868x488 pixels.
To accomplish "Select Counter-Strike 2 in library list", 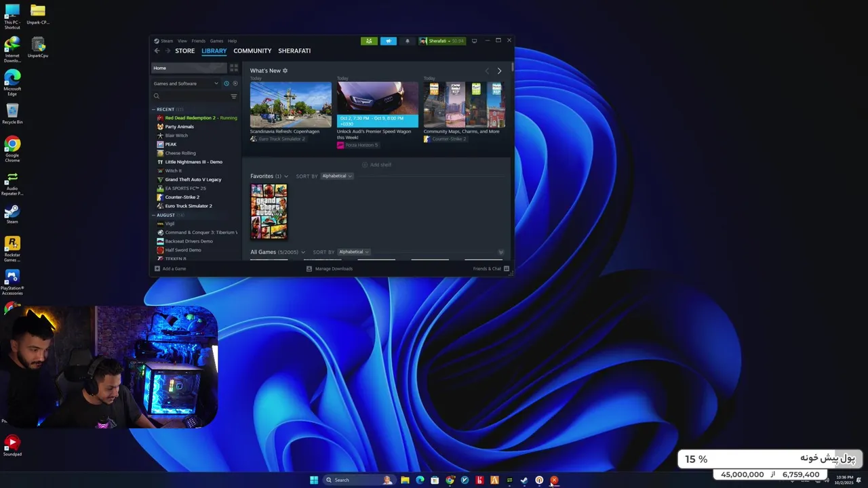I will (x=182, y=197).
